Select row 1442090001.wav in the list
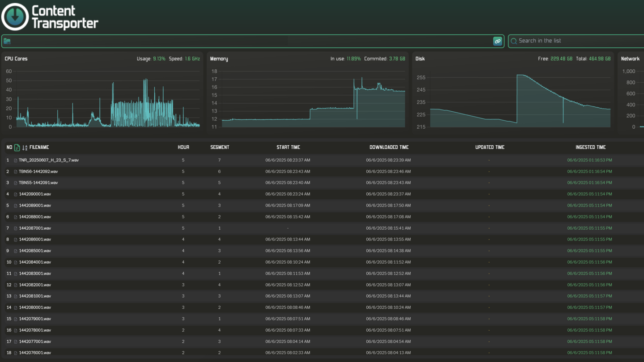 click(x=35, y=194)
